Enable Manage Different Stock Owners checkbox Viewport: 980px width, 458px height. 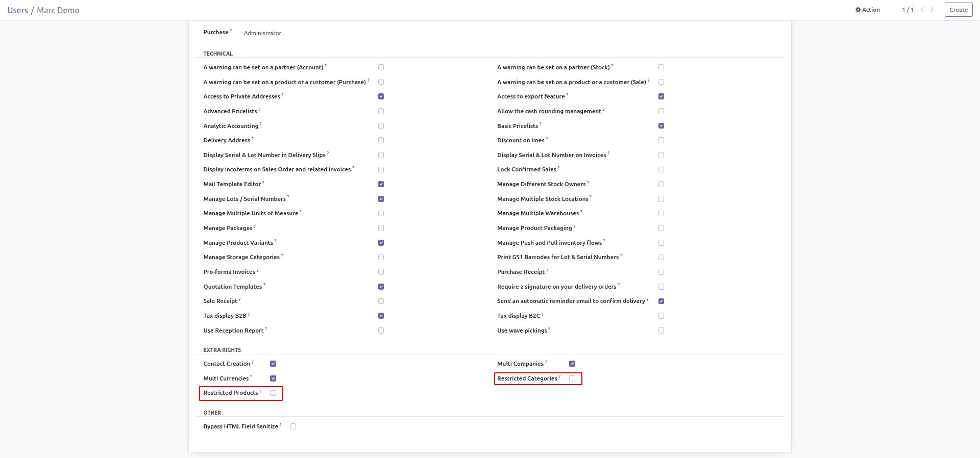pos(661,184)
